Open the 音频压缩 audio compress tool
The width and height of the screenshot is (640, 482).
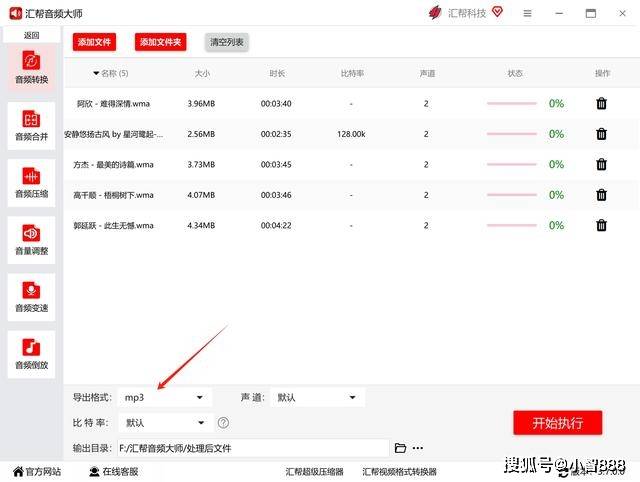31,182
